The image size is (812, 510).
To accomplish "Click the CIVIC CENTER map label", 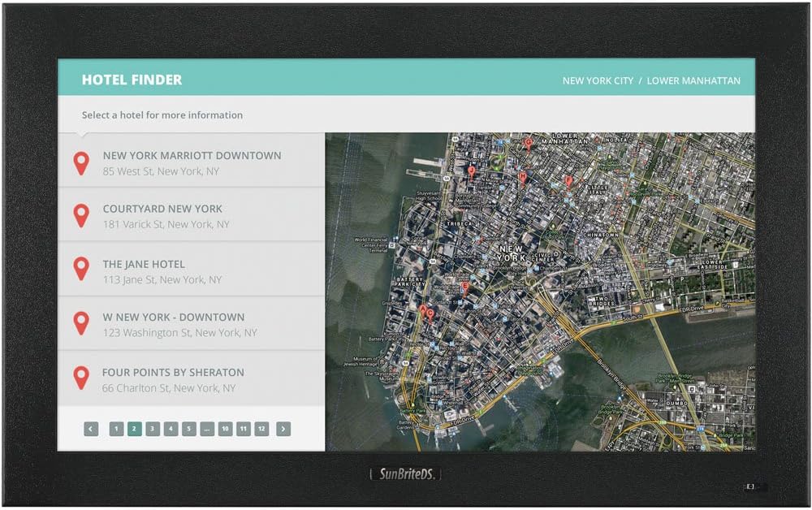I will point(542,257).
